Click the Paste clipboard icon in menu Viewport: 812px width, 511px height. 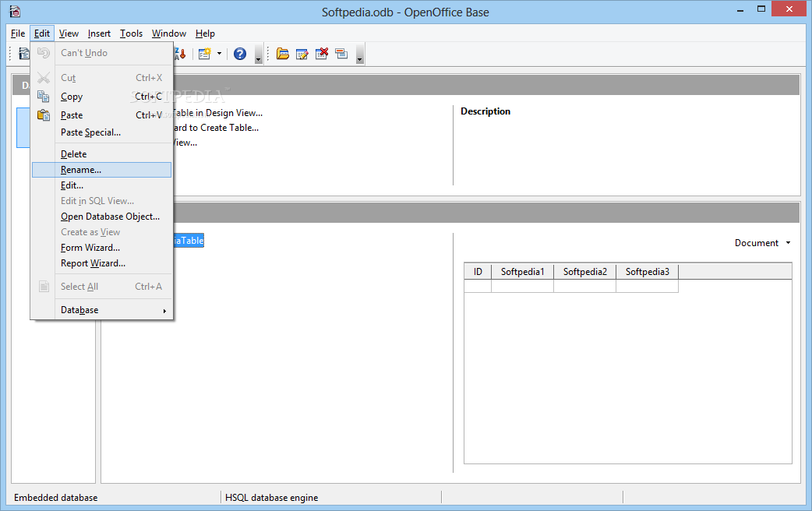(x=44, y=115)
